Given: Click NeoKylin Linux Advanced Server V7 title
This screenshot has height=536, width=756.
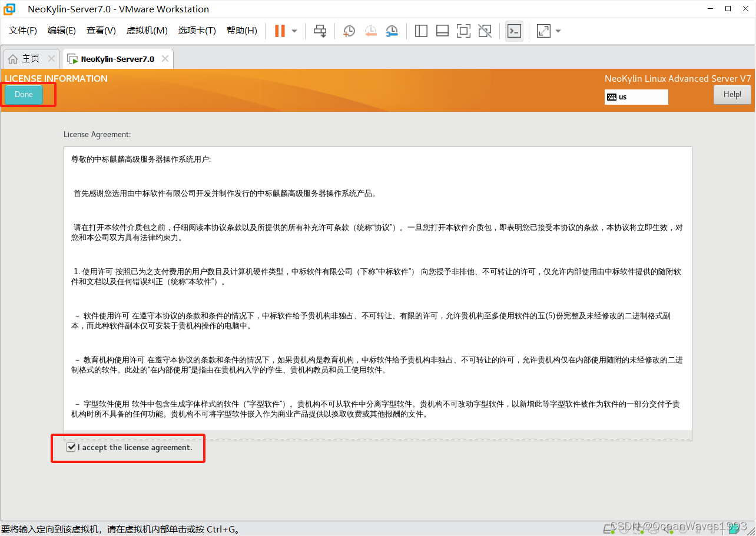Looking at the screenshot, I should tap(678, 79).
